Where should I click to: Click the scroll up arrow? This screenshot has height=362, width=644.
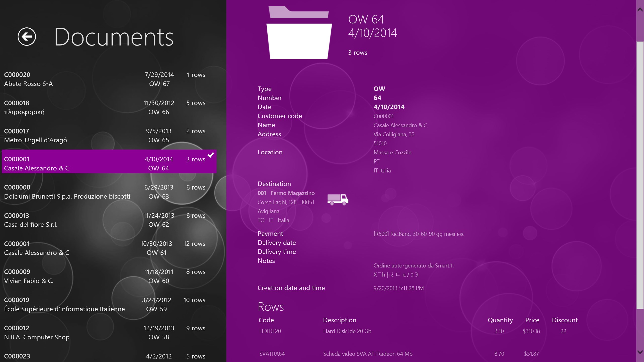[x=640, y=10]
